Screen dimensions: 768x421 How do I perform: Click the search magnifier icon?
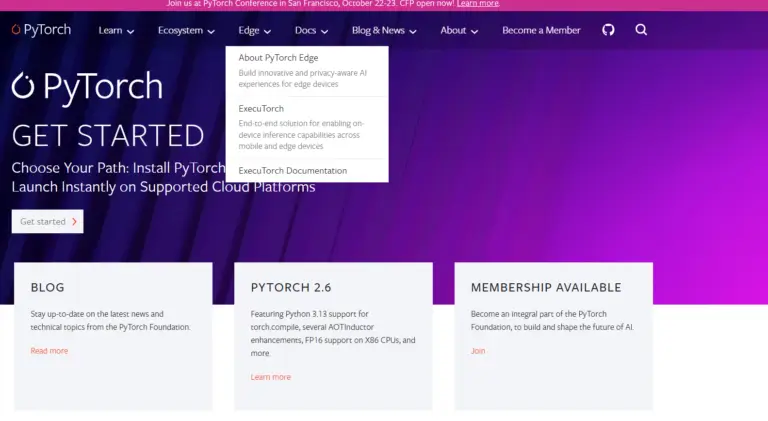point(641,30)
